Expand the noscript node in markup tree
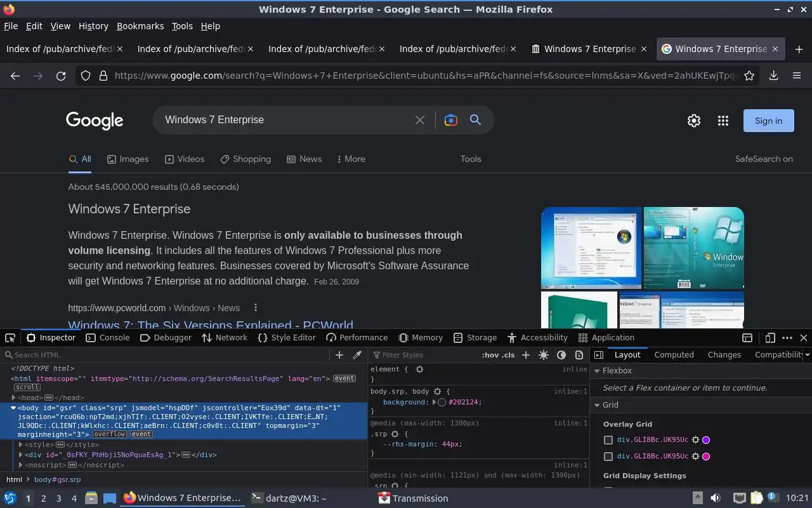 21,465
